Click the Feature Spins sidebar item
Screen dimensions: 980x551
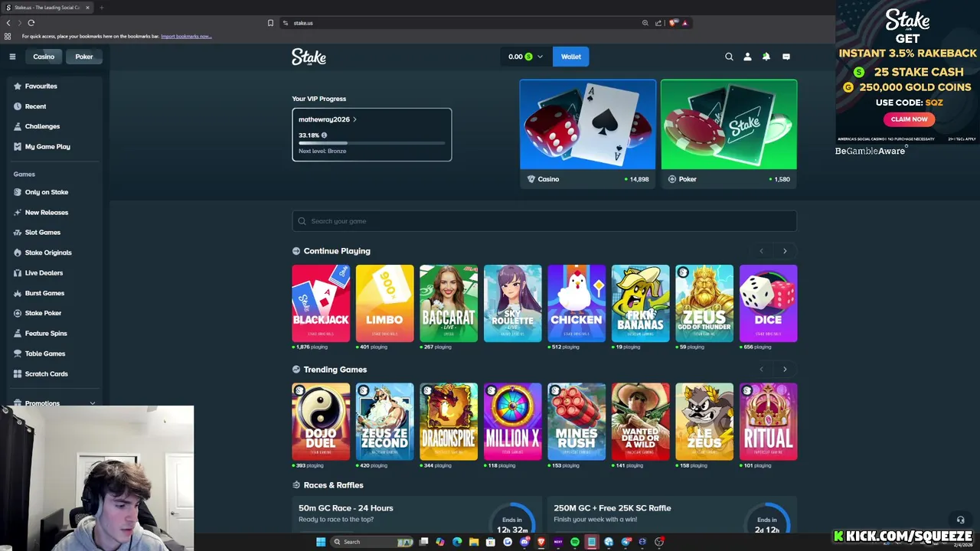click(54, 334)
